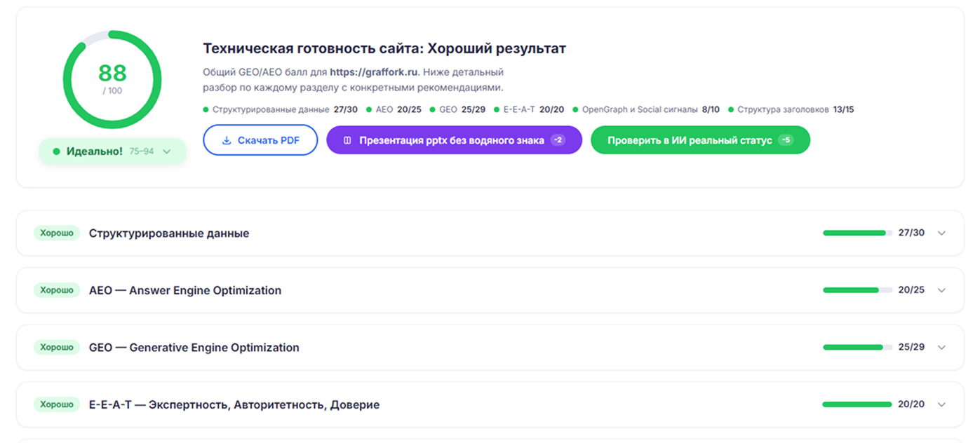Image resolution: width=980 pixels, height=443 pixels.
Task: Click the -2 cost badge on purple button
Action: pyautogui.click(x=558, y=140)
